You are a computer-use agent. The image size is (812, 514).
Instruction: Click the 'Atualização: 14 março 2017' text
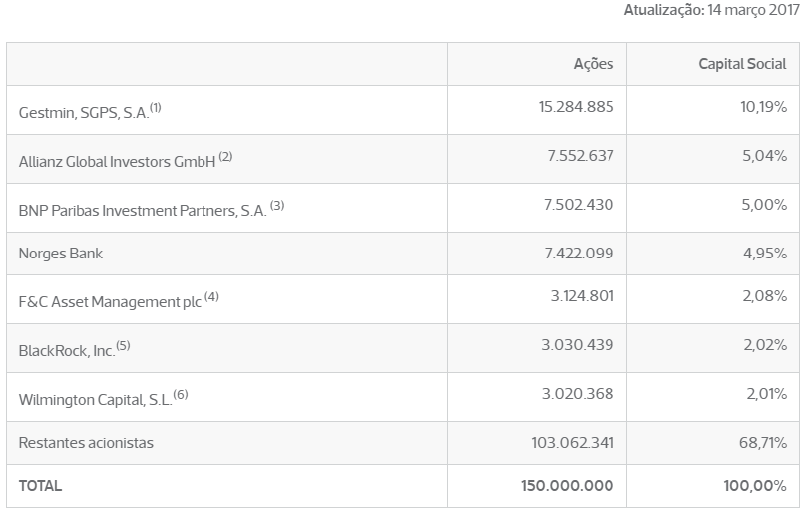tap(711, 10)
